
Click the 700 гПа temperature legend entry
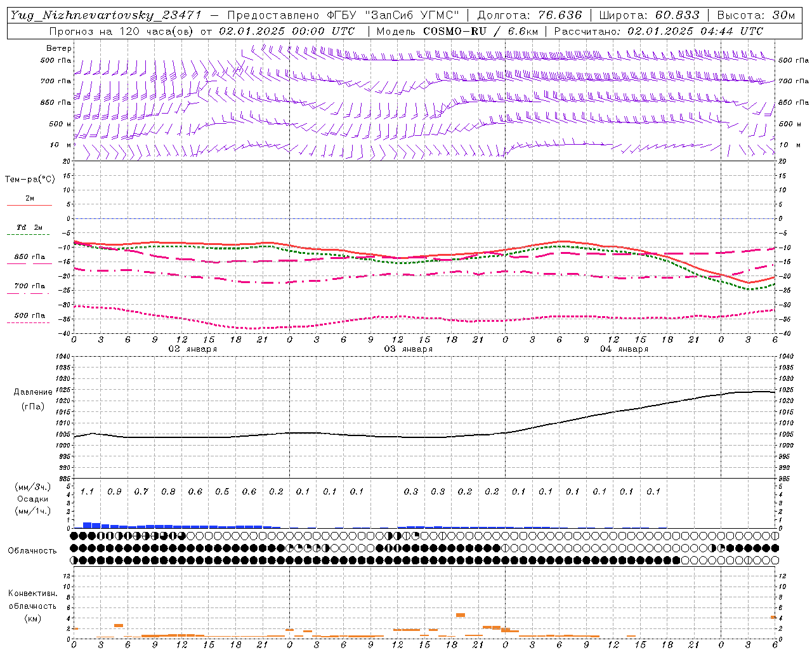tap(30, 289)
